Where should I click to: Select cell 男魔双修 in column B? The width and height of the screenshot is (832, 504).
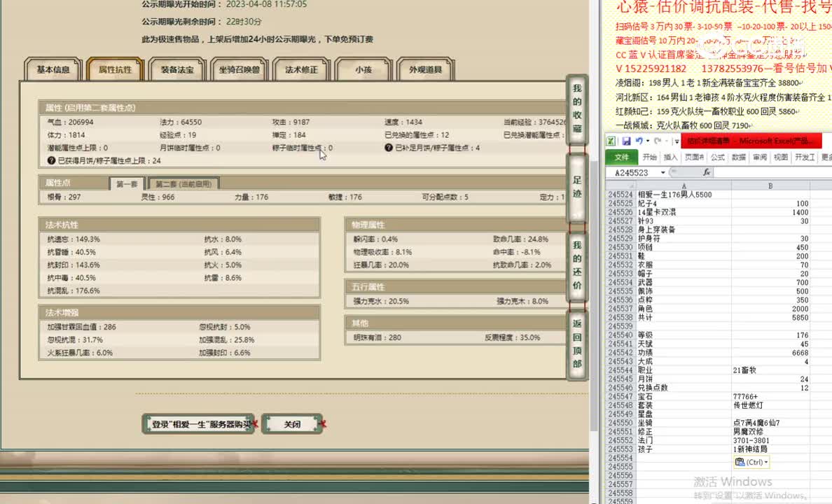tap(770, 432)
